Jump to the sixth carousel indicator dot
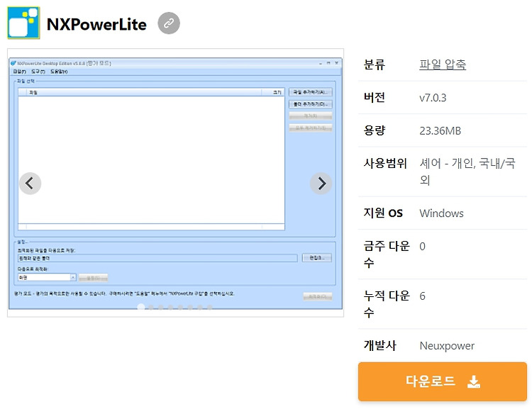 pyautogui.click(x=190, y=308)
